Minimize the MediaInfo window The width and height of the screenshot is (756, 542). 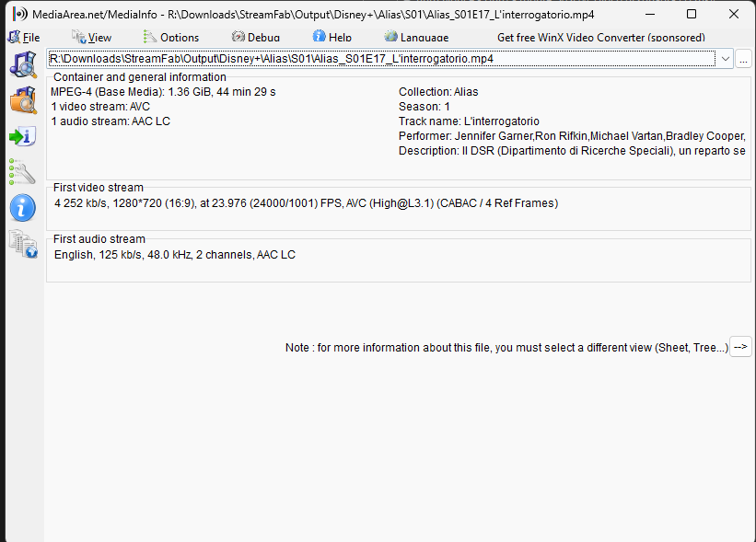tap(650, 14)
